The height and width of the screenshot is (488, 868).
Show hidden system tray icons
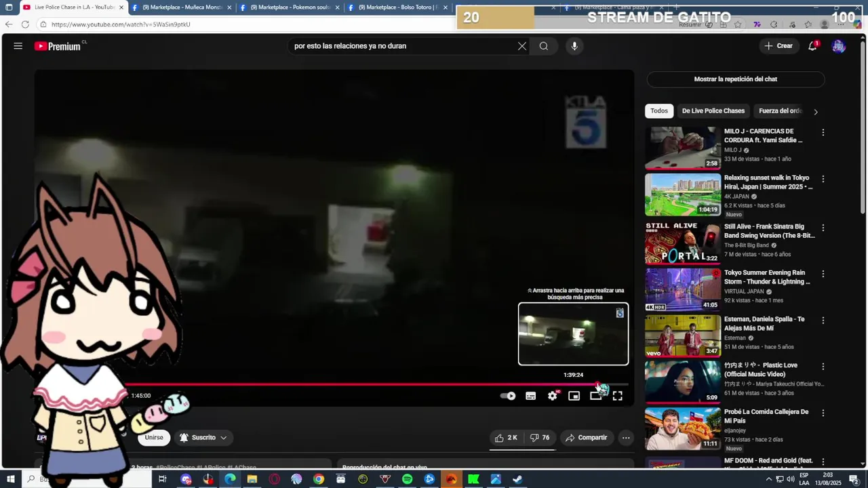point(769,479)
